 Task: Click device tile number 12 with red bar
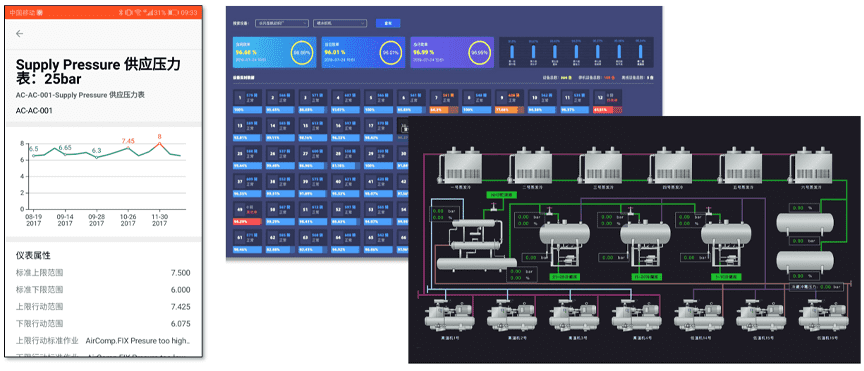pos(608,101)
